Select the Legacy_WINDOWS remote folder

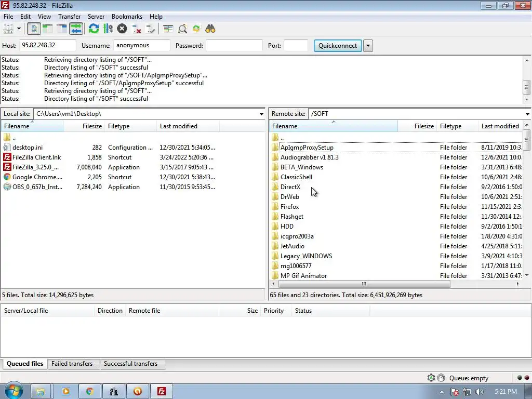pos(306,256)
